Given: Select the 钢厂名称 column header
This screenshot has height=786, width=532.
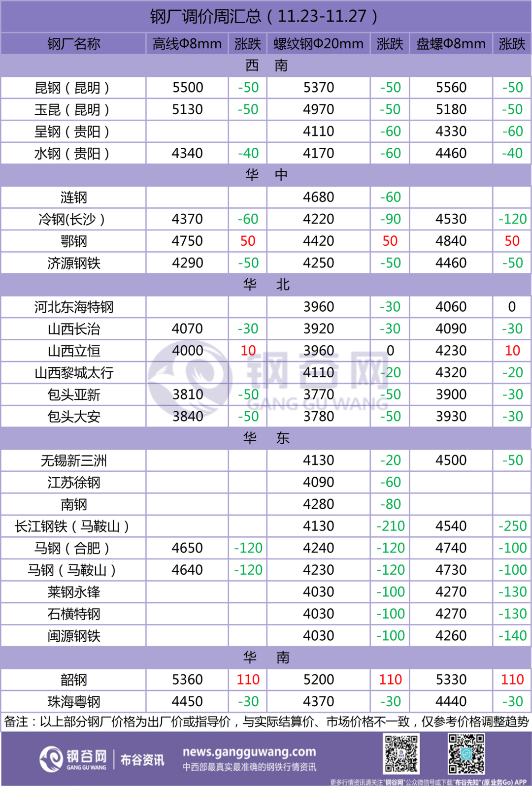Looking at the screenshot, I should point(74,44).
